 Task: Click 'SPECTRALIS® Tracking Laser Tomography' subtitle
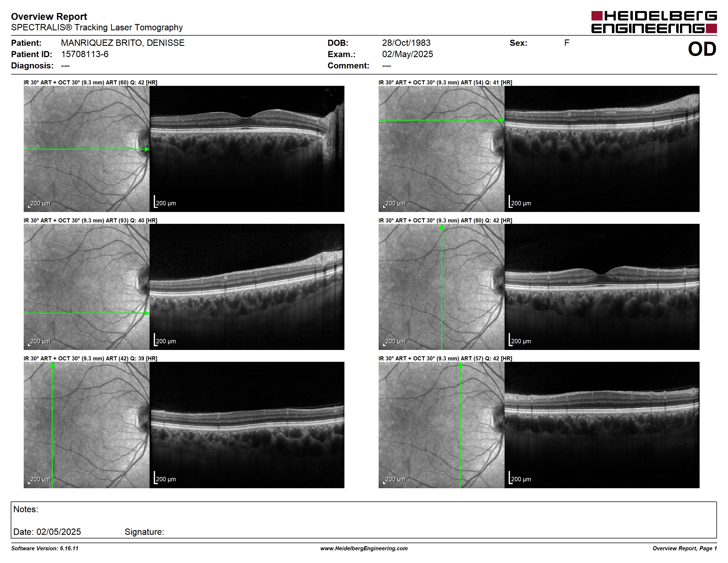point(97,27)
